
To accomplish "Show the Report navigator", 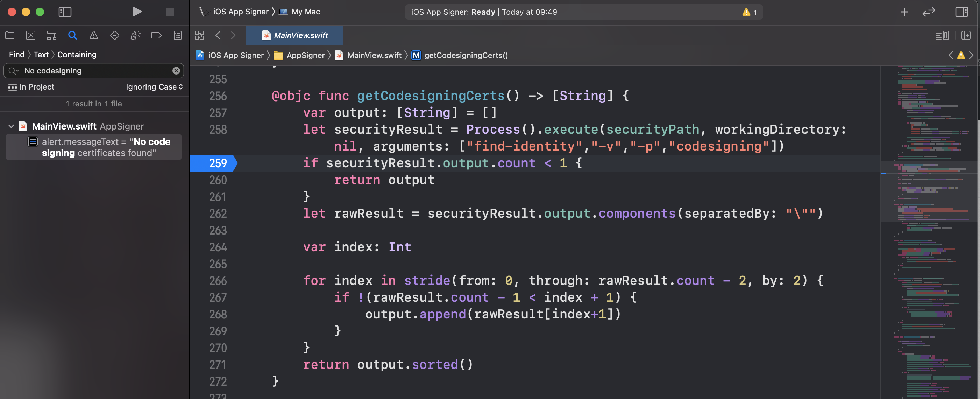I will click(178, 35).
